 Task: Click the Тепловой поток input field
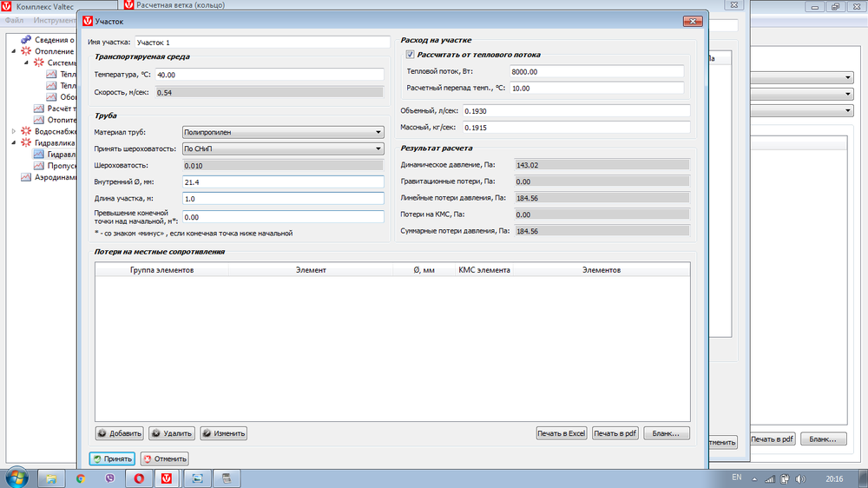597,71
